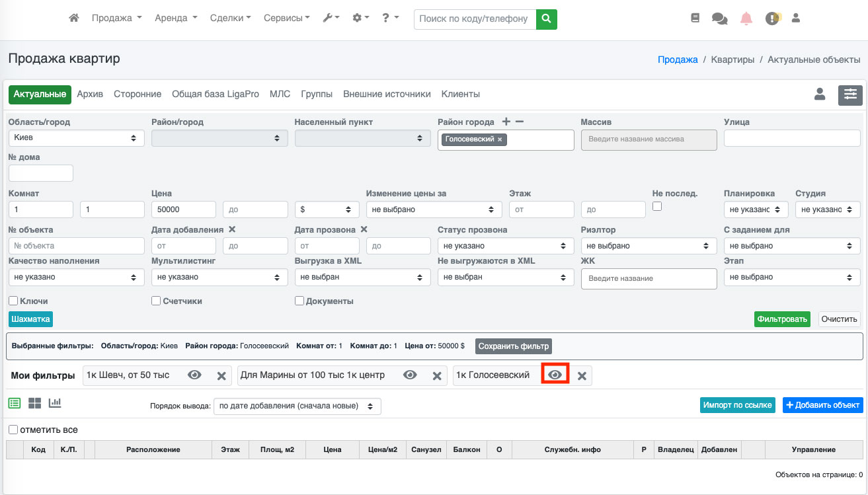868x495 pixels.
Task: Show the 'Для Марины от 100 тыс 1к центр' filter
Action: point(410,375)
